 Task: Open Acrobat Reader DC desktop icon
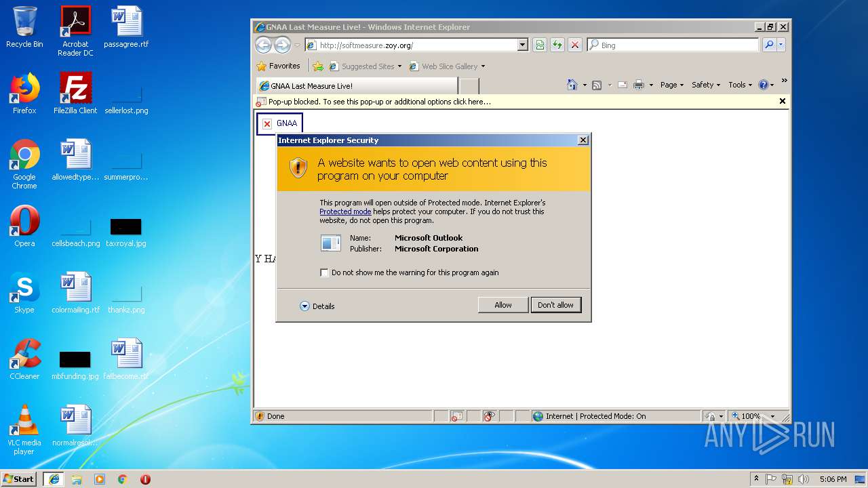[x=75, y=32]
